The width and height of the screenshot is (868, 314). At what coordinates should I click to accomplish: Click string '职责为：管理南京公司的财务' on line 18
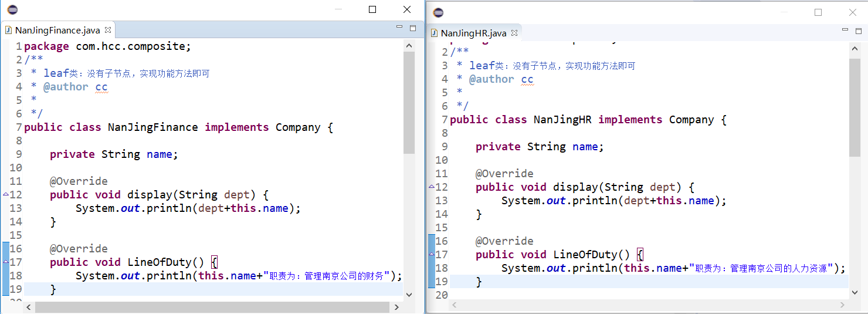[327, 276]
